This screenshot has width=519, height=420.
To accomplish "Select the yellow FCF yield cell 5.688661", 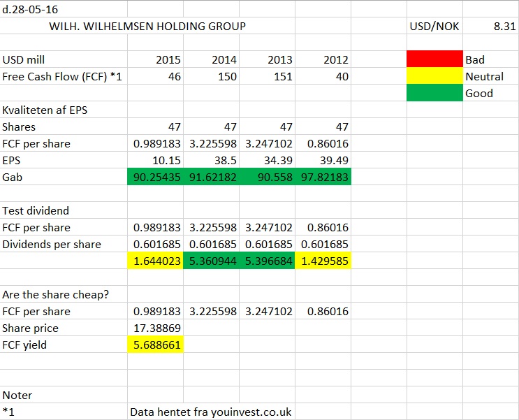I will click(x=155, y=345).
